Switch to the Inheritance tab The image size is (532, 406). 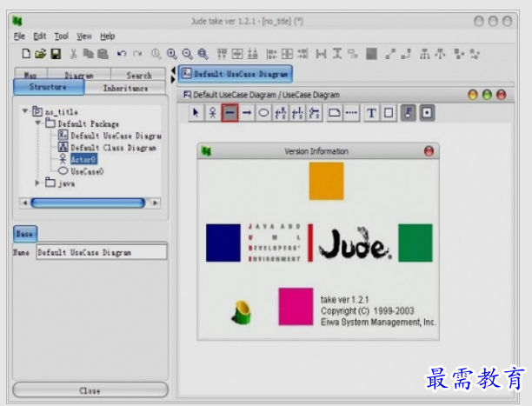[125, 88]
